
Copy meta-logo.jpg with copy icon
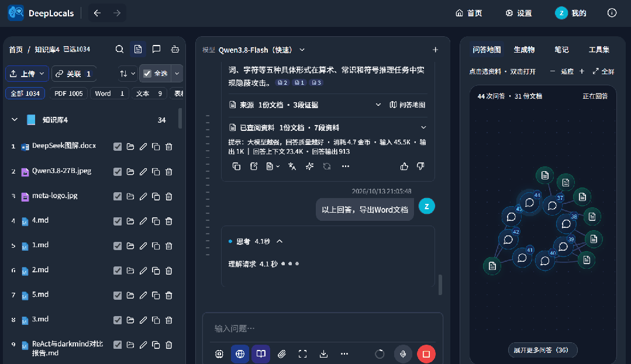pos(156,196)
